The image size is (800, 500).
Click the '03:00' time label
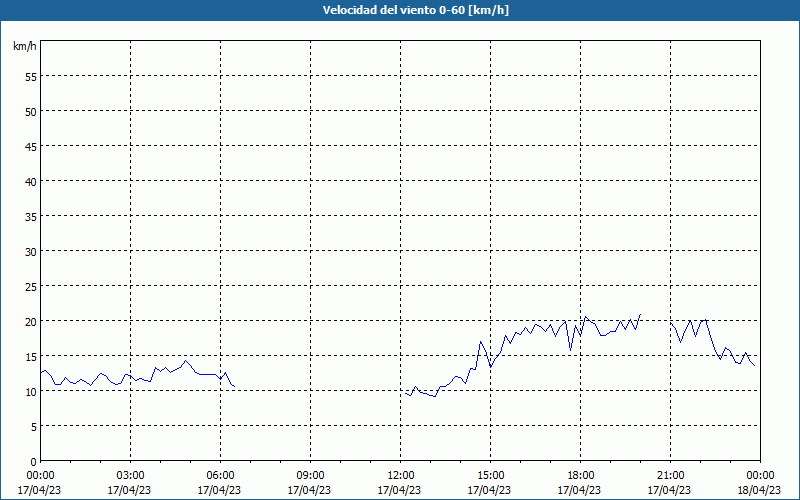pos(131,476)
